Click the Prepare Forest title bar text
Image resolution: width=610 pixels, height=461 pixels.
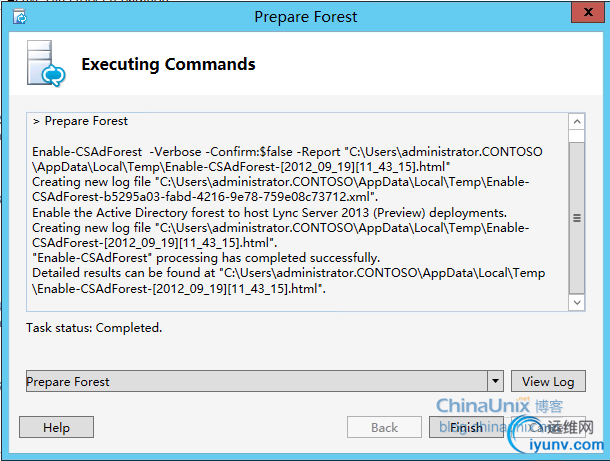click(305, 17)
